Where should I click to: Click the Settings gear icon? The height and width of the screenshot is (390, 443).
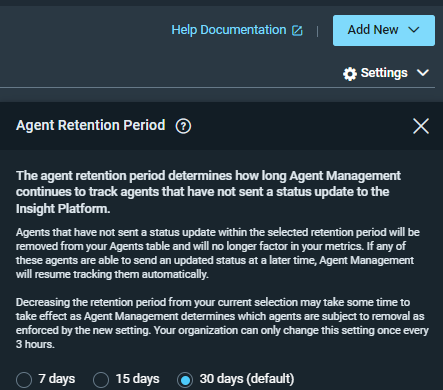click(x=350, y=74)
